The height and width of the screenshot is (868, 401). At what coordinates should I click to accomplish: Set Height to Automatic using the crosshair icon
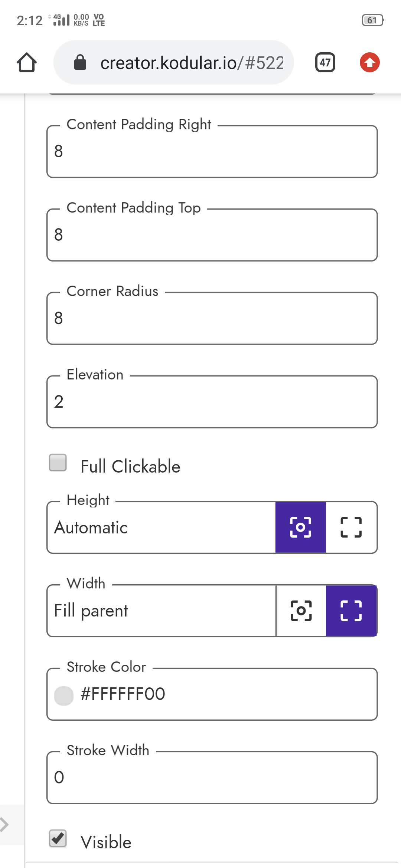tap(300, 527)
